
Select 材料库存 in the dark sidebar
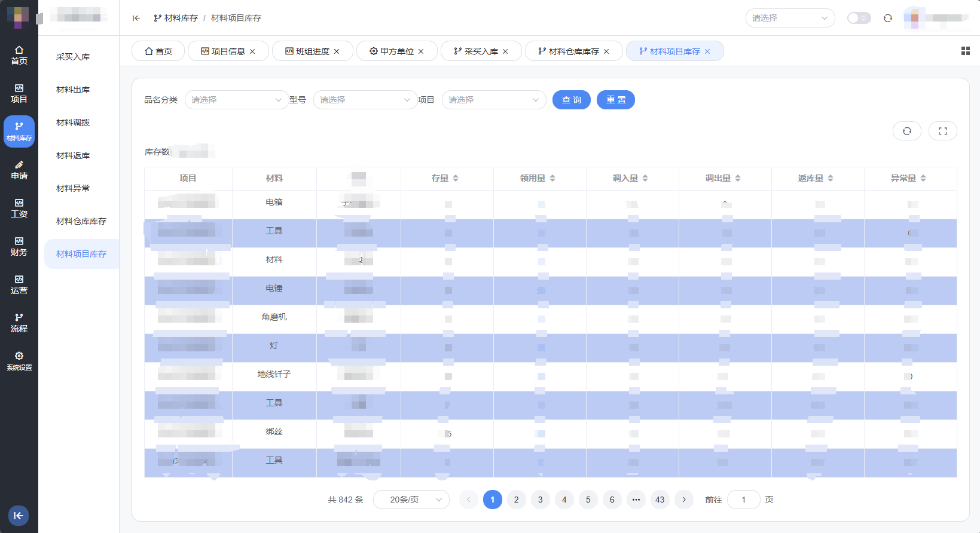click(x=19, y=131)
